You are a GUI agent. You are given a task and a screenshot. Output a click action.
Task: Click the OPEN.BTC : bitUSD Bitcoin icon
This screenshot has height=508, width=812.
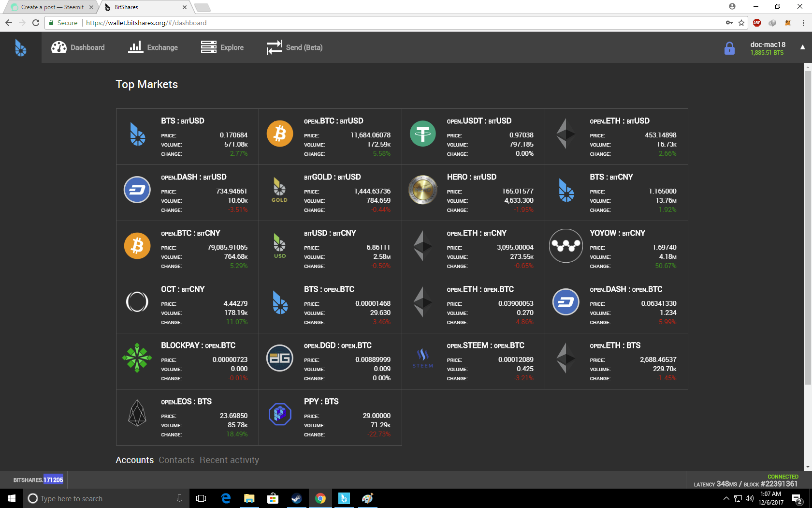[x=280, y=134]
